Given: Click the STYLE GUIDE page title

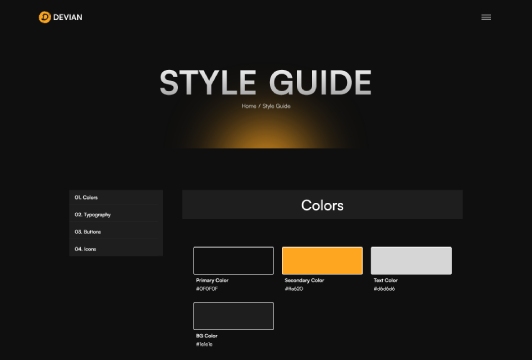Looking at the screenshot, I should coord(266,82).
